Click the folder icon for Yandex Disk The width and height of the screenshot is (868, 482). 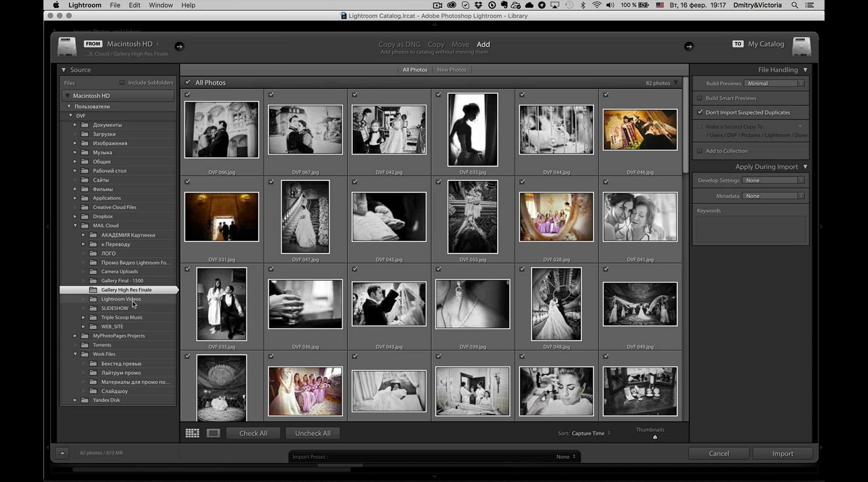coord(85,400)
